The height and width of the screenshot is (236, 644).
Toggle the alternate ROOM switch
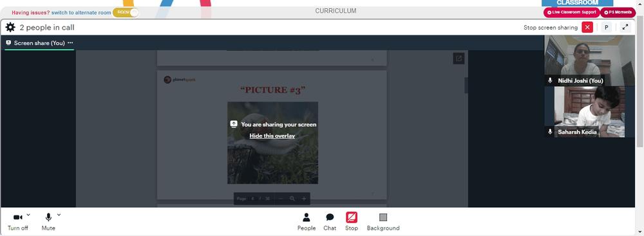[x=126, y=12]
